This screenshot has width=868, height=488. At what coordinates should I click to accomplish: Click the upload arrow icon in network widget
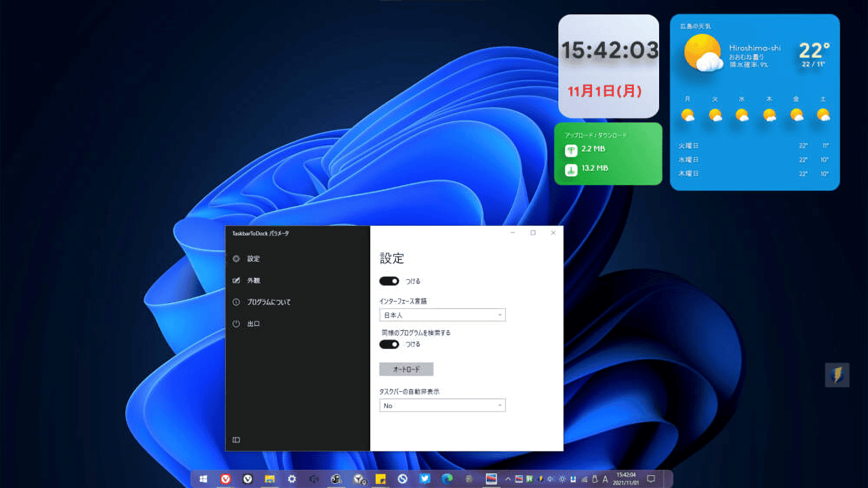[x=571, y=150]
